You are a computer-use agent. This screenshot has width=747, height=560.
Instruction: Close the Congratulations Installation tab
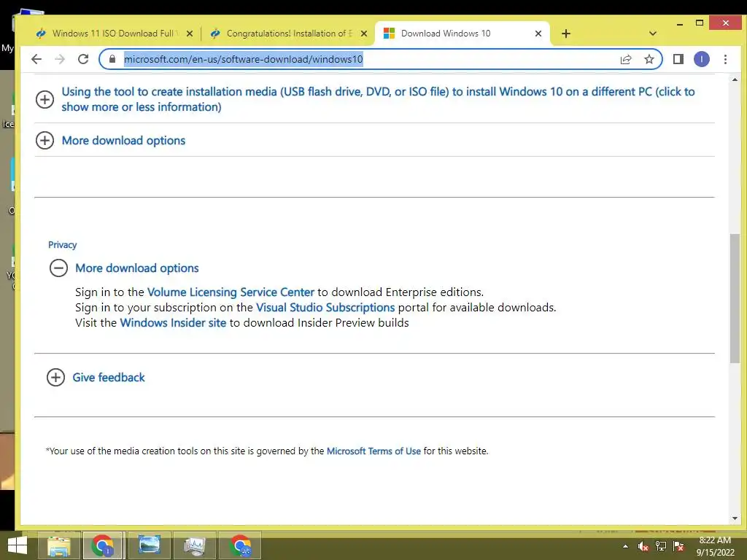click(363, 34)
